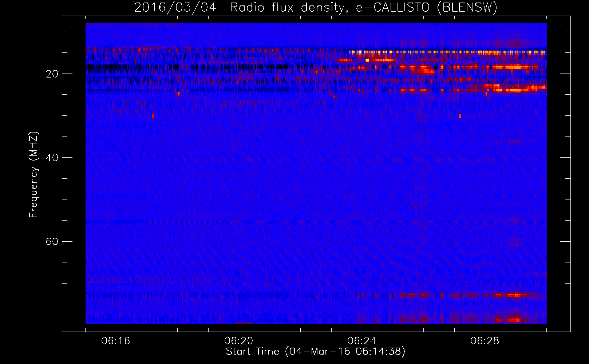Click the date '2016/03/04' in the title
The height and width of the screenshot is (364, 589).
tap(175, 8)
